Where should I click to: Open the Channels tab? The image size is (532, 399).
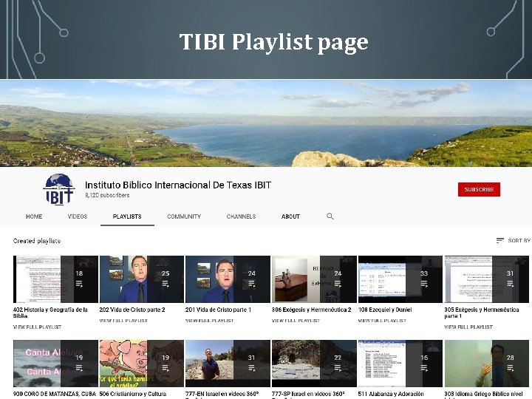pos(241,216)
